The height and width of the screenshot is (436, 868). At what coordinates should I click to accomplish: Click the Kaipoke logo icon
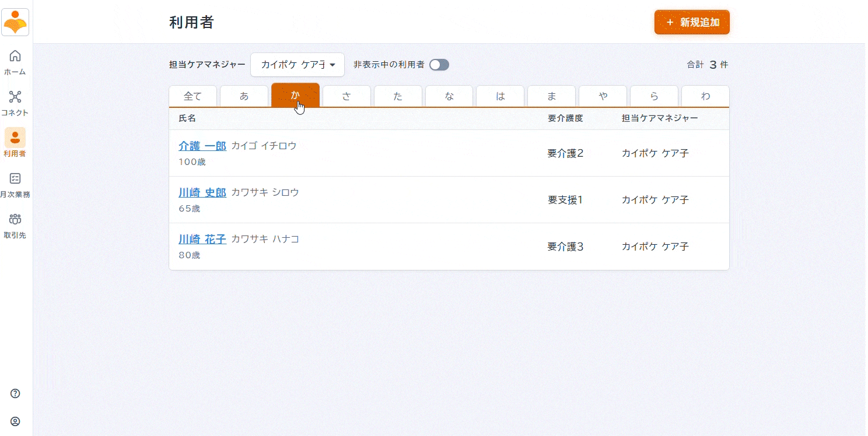click(15, 22)
